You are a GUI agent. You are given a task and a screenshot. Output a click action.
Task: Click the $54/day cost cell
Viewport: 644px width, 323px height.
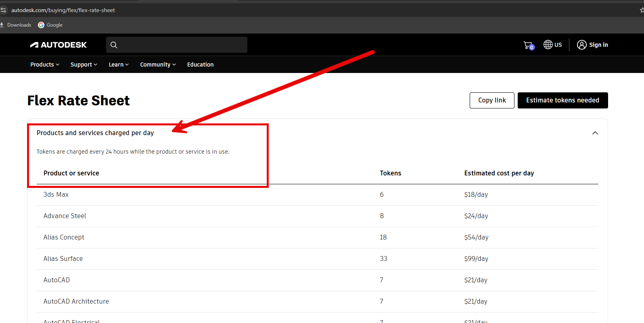point(476,237)
